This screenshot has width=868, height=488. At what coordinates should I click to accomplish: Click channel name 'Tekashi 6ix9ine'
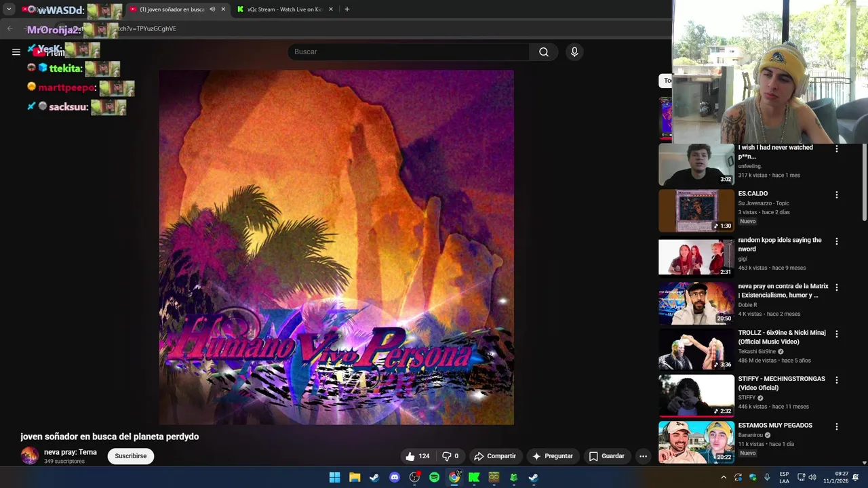757,352
